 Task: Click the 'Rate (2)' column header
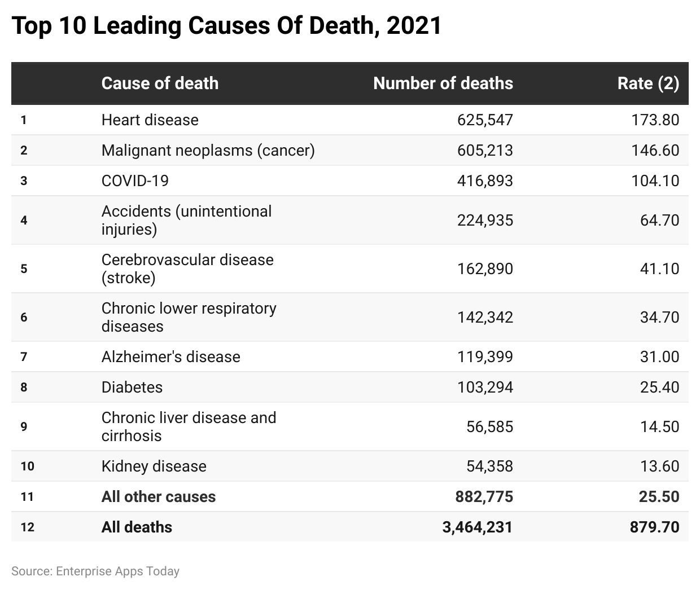pos(648,83)
